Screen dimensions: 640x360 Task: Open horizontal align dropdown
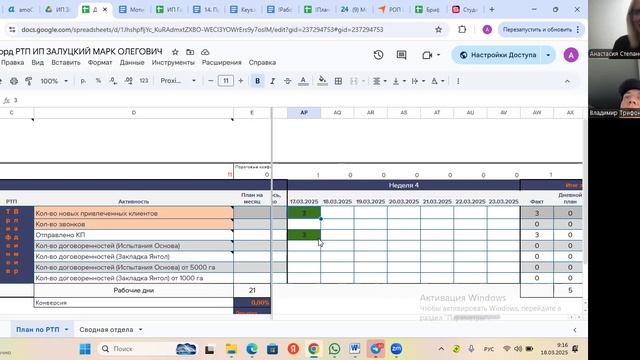point(380,81)
